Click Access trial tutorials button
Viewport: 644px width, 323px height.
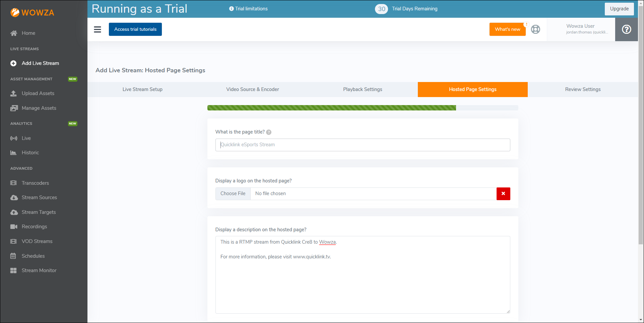[135, 29]
